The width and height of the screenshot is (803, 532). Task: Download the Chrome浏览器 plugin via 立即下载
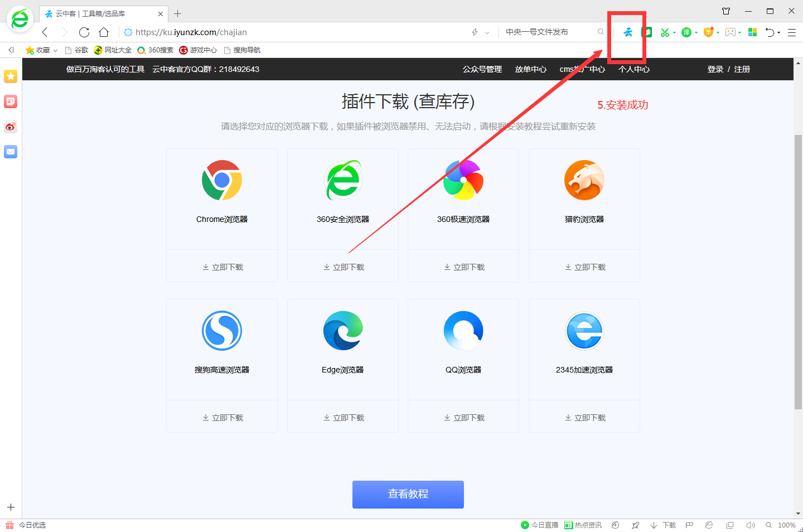(x=222, y=267)
